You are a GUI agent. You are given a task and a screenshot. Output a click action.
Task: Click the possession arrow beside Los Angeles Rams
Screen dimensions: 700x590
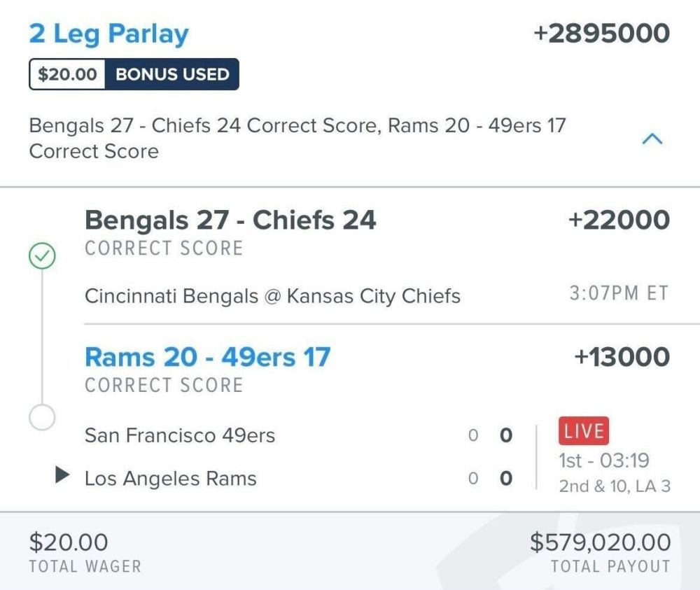coord(62,476)
